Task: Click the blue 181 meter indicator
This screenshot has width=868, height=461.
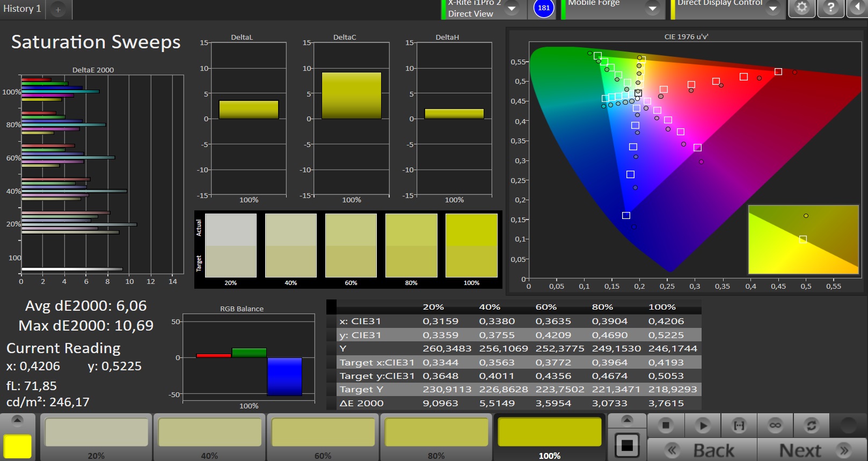Action: tap(544, 8)
